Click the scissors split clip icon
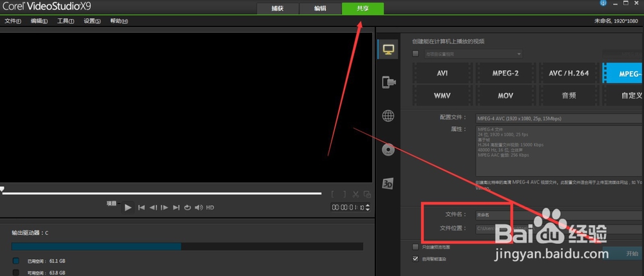This screenshot has width=644, height=276. coord(356,194)
